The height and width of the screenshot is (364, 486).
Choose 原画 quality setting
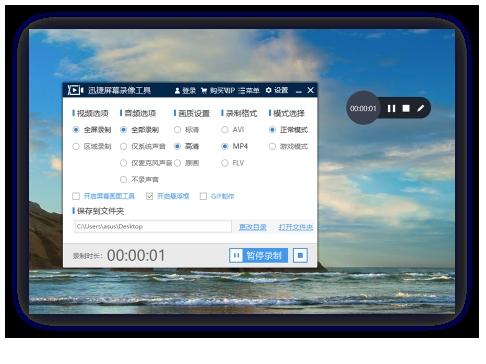[187, 163]
